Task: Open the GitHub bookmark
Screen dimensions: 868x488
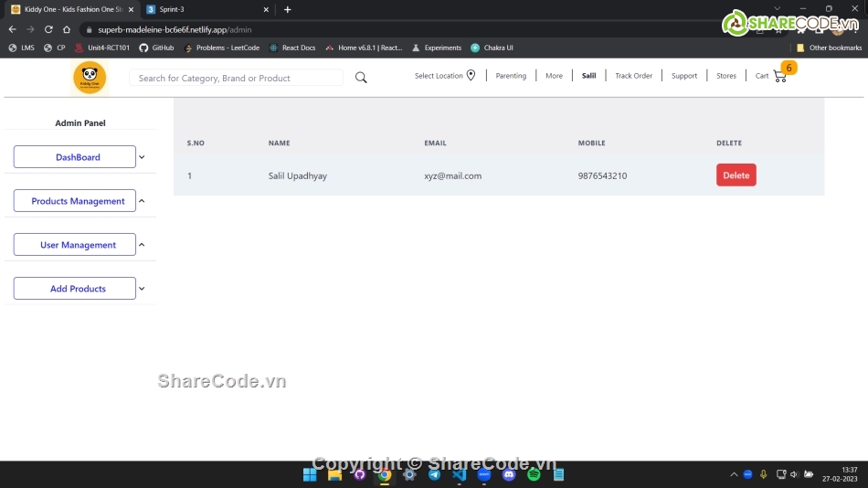Action: point(156,48)
